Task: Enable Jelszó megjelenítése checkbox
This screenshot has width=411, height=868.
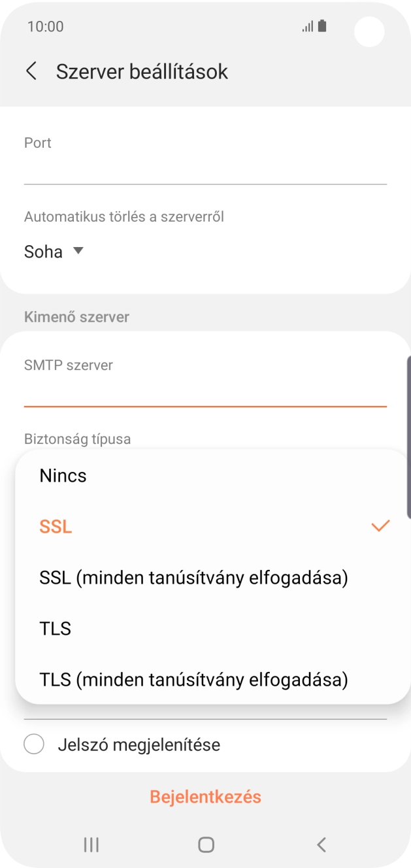Action: tap(33, 744)
